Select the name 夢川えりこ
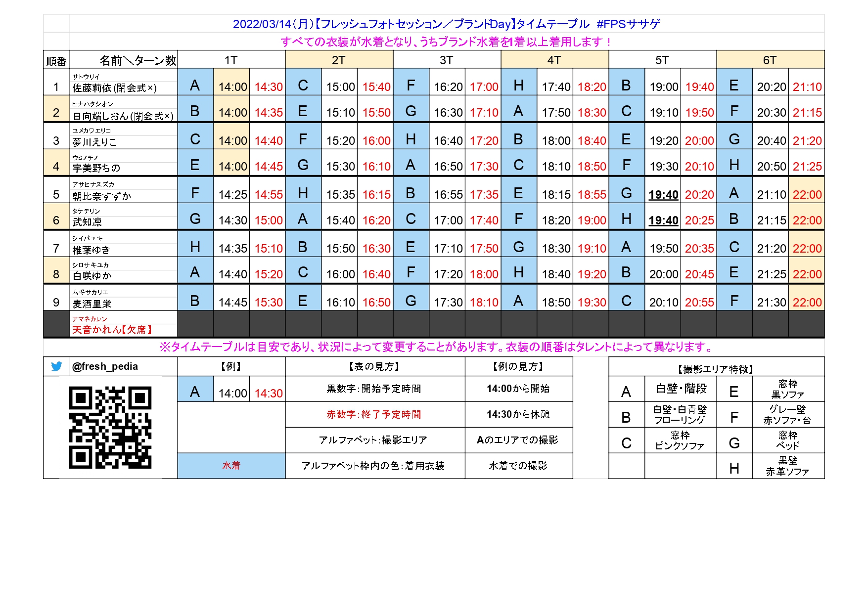 pyautogui.click(x=94, y=142)
